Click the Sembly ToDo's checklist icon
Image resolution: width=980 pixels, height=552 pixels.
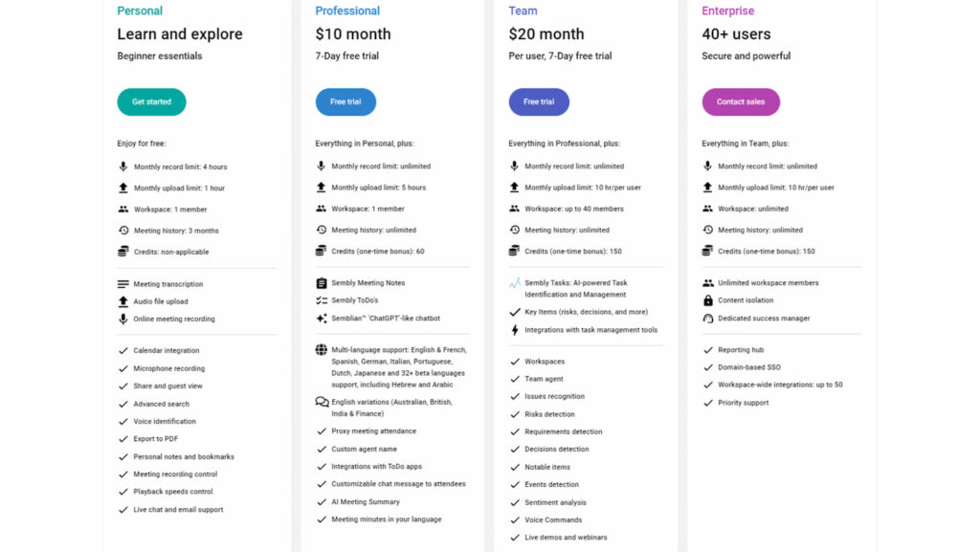click(x=323, y=300)
